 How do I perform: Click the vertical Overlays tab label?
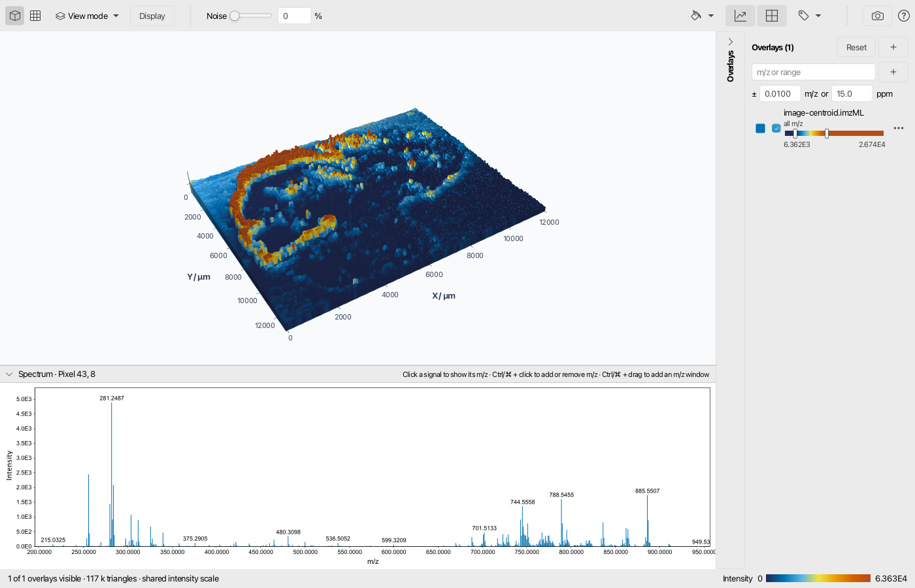(731, 66)
